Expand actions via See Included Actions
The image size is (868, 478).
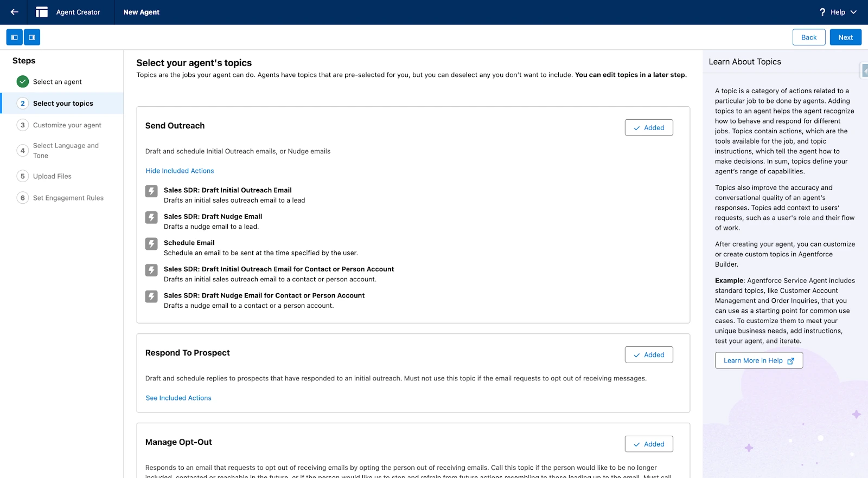[178, 398]
